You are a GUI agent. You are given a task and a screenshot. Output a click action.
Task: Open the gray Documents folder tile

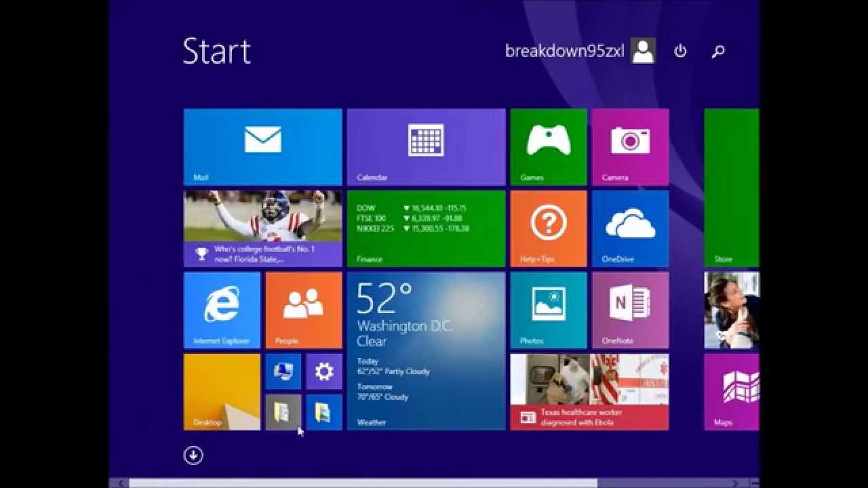tap(283, 412)
